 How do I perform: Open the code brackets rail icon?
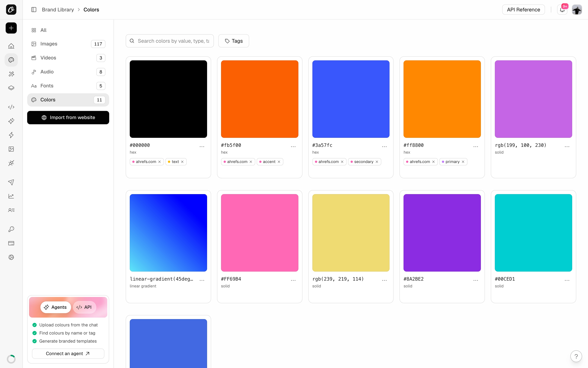pos(11,107)
